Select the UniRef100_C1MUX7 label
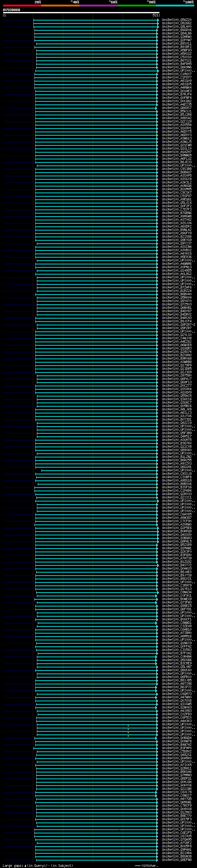 pos(177,74)
